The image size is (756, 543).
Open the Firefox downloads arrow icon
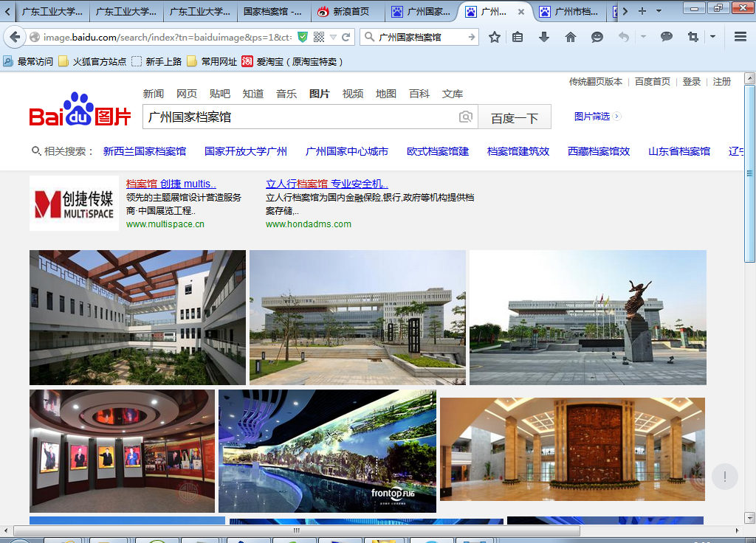544,37
